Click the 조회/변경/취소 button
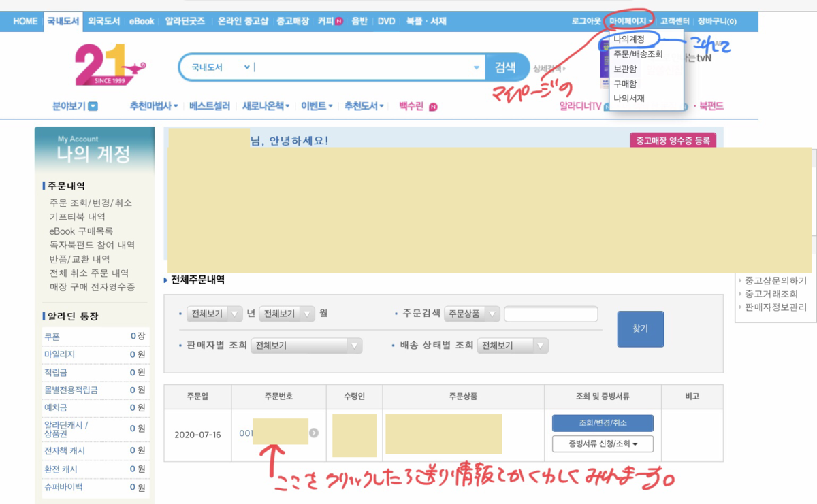817x504 pixels. tap(603, 422)
